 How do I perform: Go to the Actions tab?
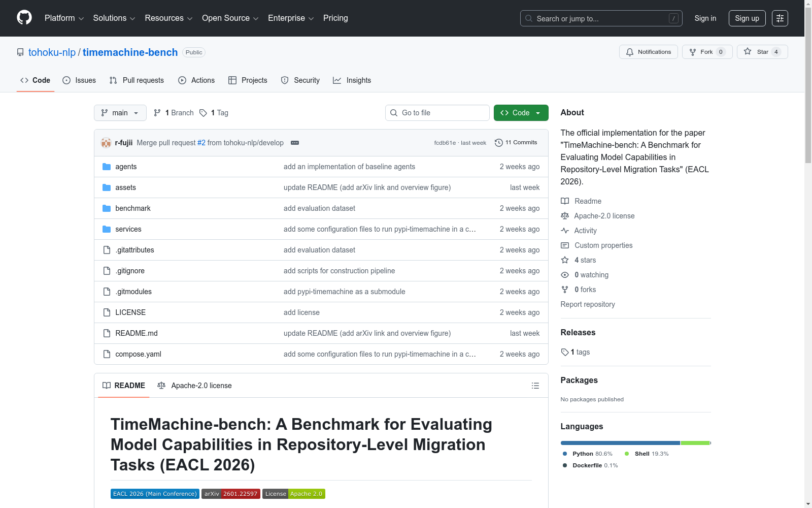(x=196, y=80)
